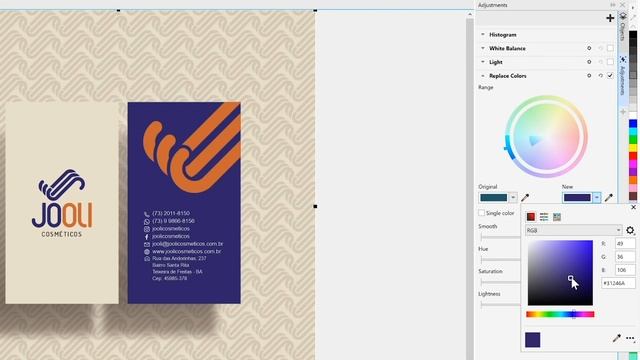Adjust the Smooth slider
This screenshot has height=360, width=640.
click(500, 236)
